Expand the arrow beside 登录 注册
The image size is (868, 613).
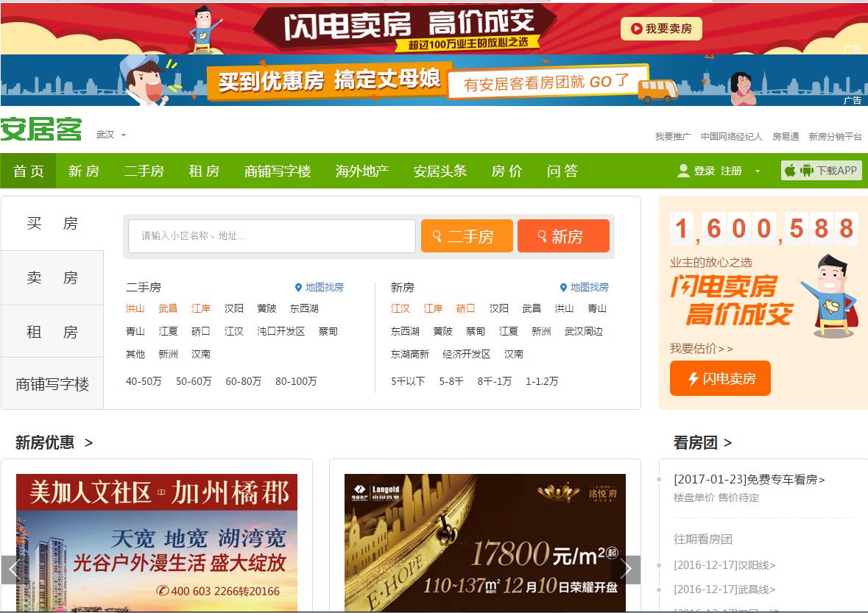758,171
